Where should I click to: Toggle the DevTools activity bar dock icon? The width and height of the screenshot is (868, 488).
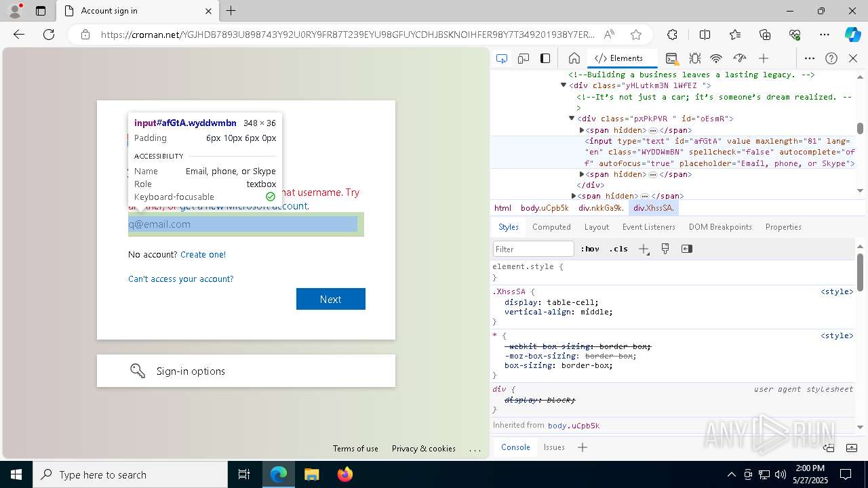pyautogui.click(x=545, y=58)
